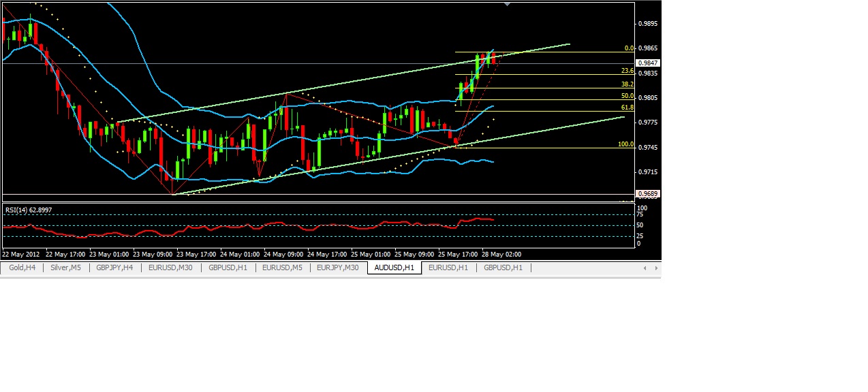Click the 25 May 09:00 time label

(414, 254)
